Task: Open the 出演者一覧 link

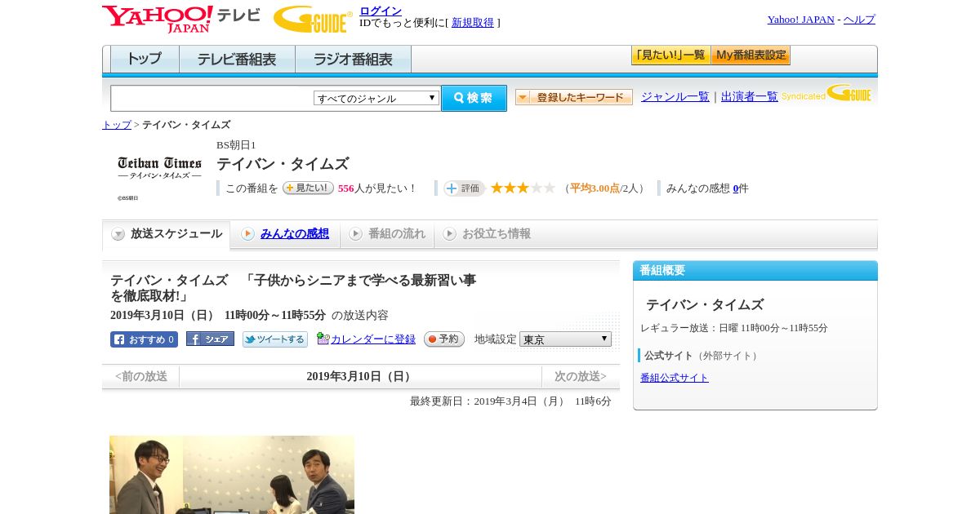Action: [x=750, y=96]
